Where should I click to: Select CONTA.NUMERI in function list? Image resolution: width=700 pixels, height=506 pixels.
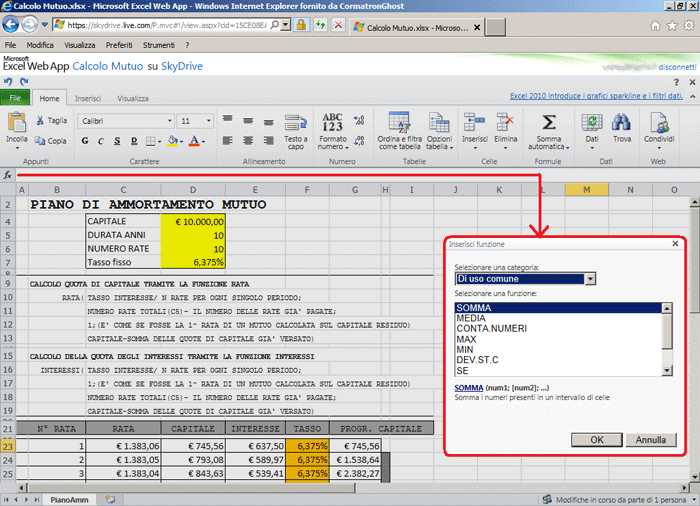[492, 328]
